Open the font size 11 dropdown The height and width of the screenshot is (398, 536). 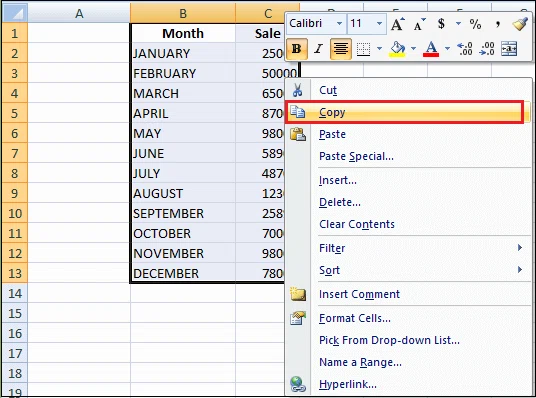pos(379,24)
